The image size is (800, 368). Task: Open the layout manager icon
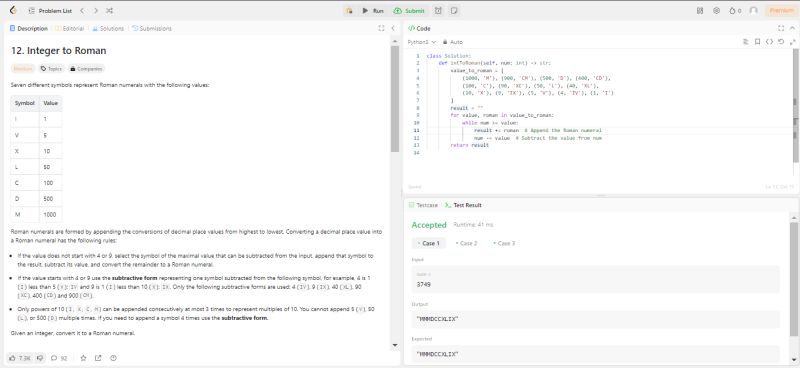pos(700,10)
